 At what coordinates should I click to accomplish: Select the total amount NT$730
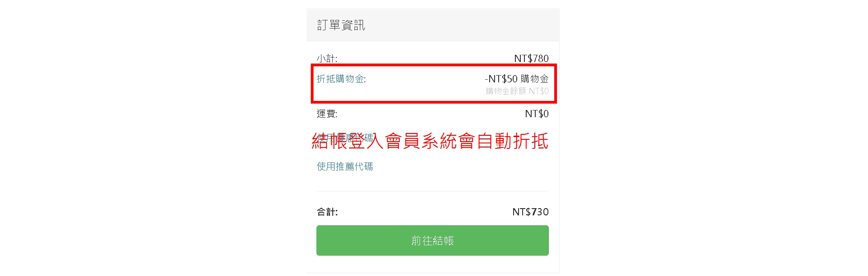(530, 212)
